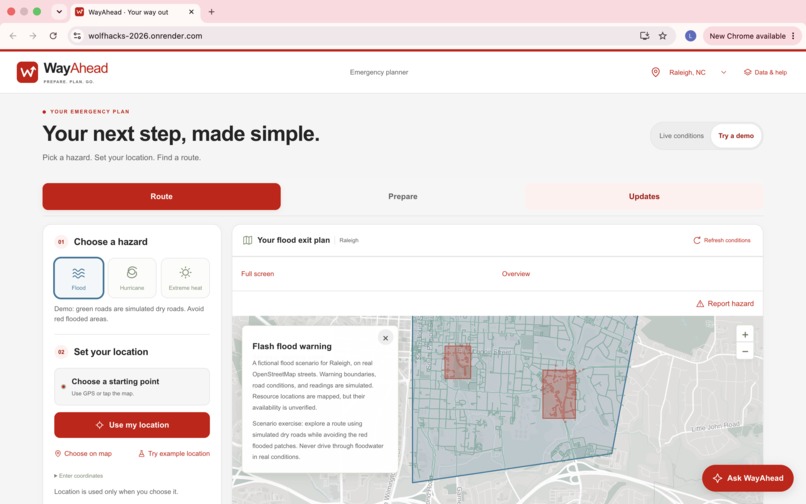Expand the Enter coordinates disclosure
The width and height of the screenshot is (806, 504).
79,476
